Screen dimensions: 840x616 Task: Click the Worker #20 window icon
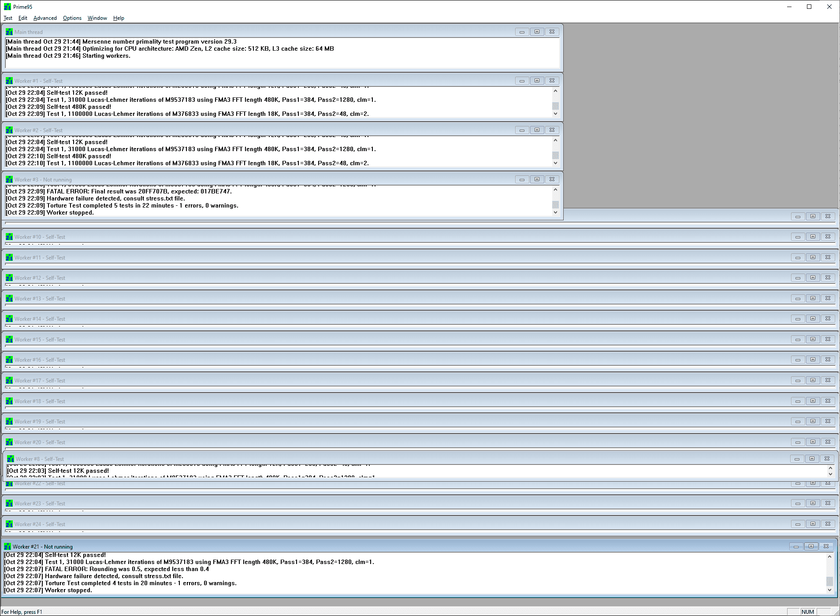click(9, 442)
